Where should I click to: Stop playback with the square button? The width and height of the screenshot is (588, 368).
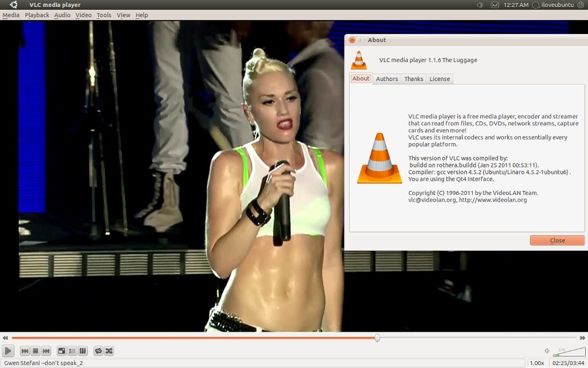click(35, 351)
